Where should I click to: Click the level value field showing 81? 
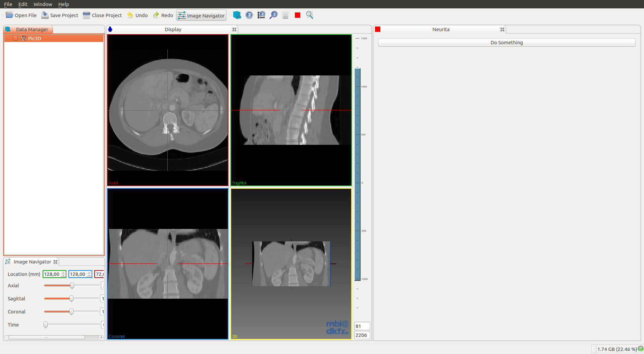click(x=362, y=326)
